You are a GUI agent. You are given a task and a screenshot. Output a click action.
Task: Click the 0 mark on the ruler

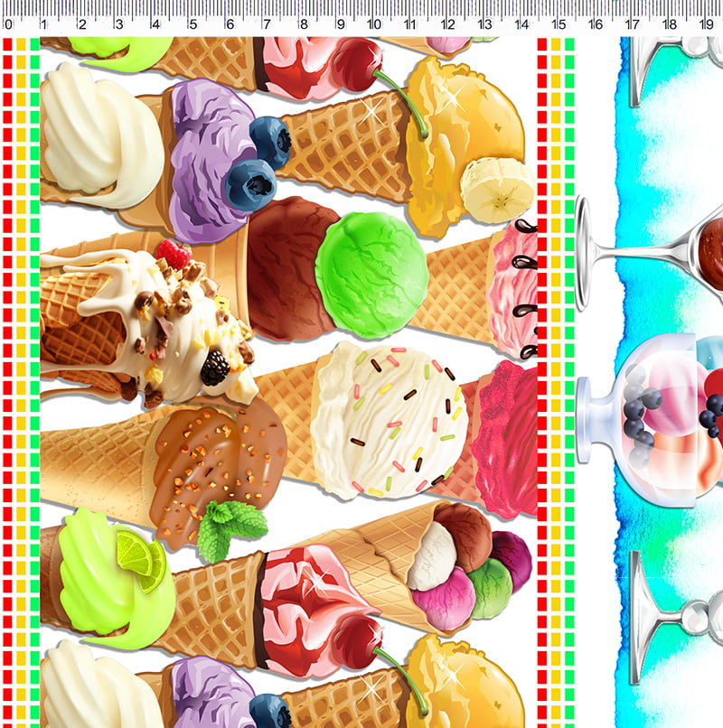(8, 25)
